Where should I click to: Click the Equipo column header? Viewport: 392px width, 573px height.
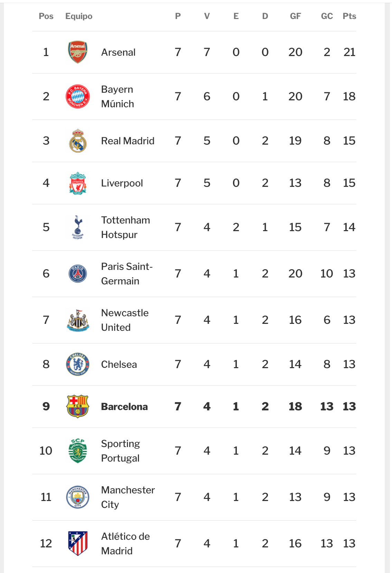[79, 16]
